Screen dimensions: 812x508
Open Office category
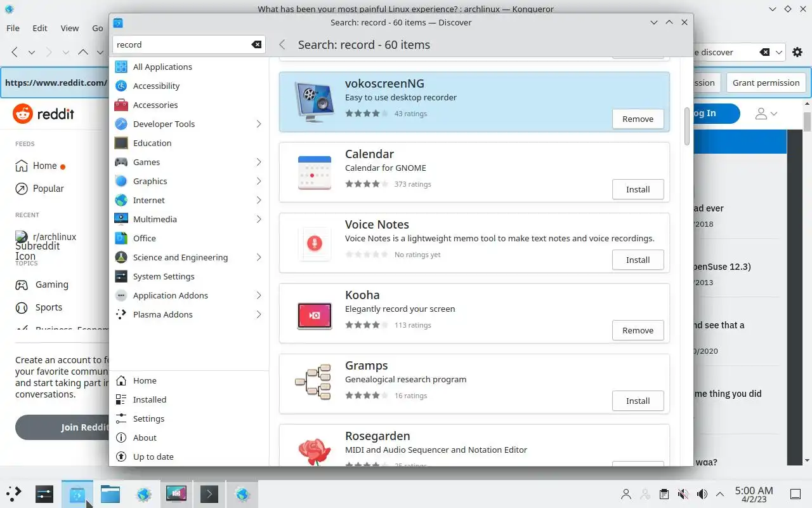coord(188,238)
